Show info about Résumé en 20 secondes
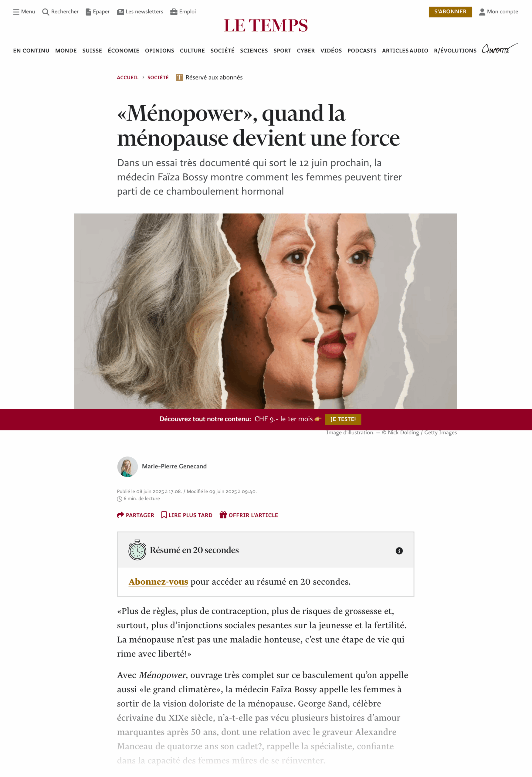This screenshot has width=532, height=777. pyautogui.click(x=399, y=551)
